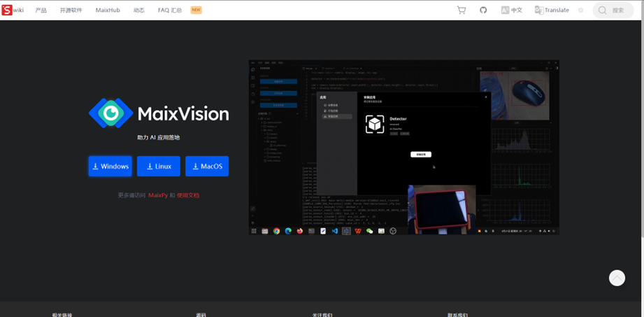This screenshot has width=644, height=317.
Task: Open the 中文 language selector
Action: coord(511,10)
